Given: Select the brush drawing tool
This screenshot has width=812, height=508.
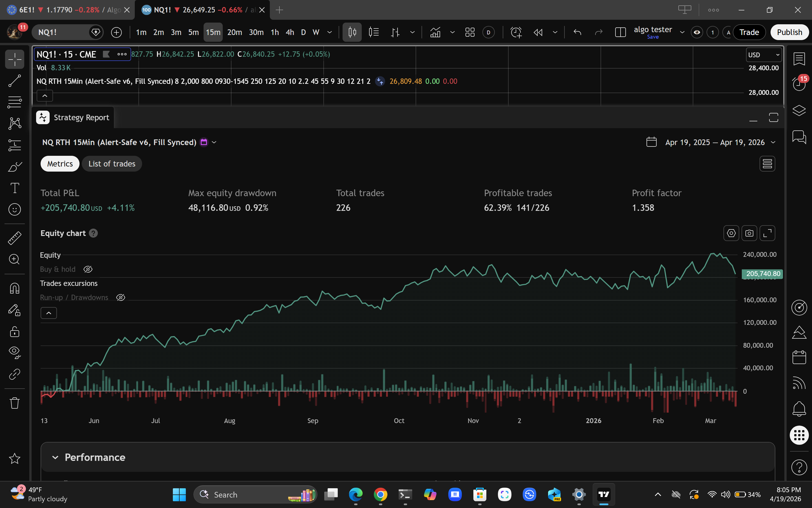Looking at the screenshot, I should point(14,167).
